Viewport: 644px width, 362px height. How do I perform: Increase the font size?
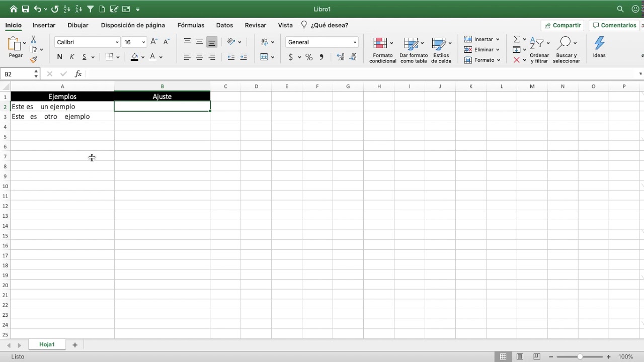154,42
